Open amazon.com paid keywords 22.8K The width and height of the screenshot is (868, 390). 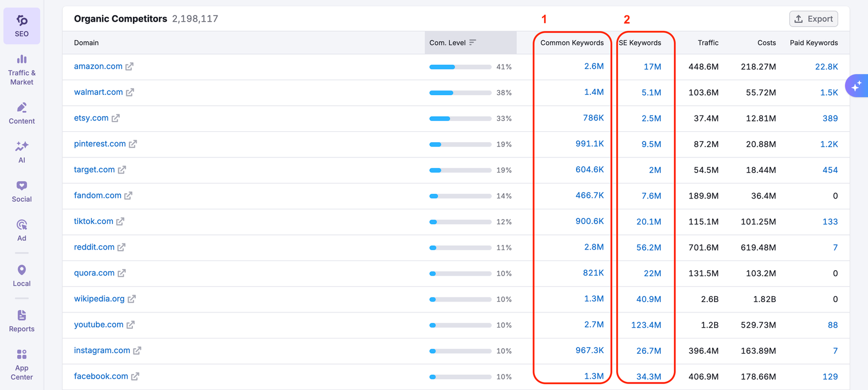(x=826, y=67)
